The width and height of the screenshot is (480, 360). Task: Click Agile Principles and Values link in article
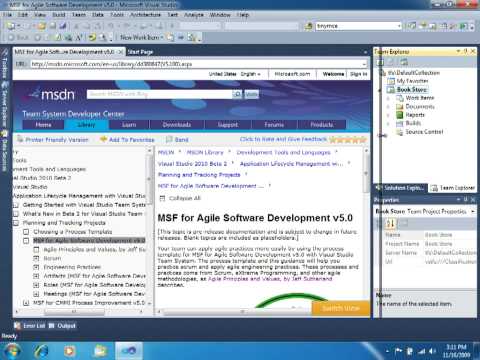pyautogui.click(x=270, y=279)
